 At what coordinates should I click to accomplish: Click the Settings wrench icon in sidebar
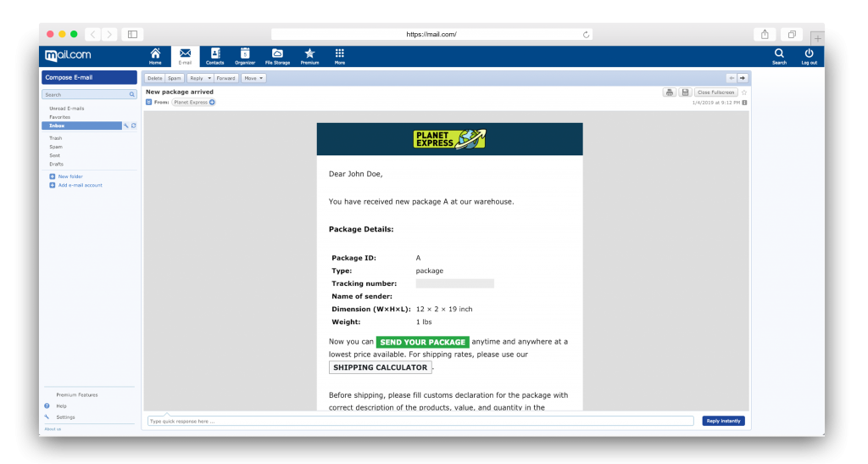pos(47,417)
